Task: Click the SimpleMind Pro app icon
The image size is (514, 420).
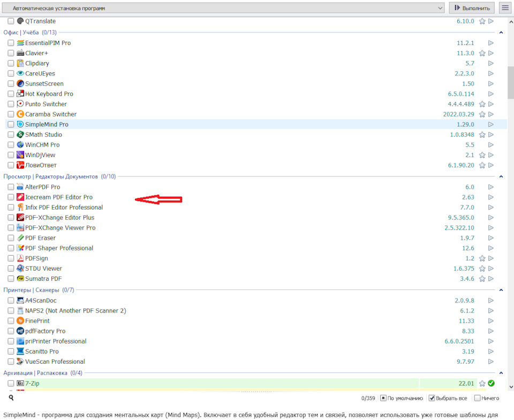Action: click(20, 125)
